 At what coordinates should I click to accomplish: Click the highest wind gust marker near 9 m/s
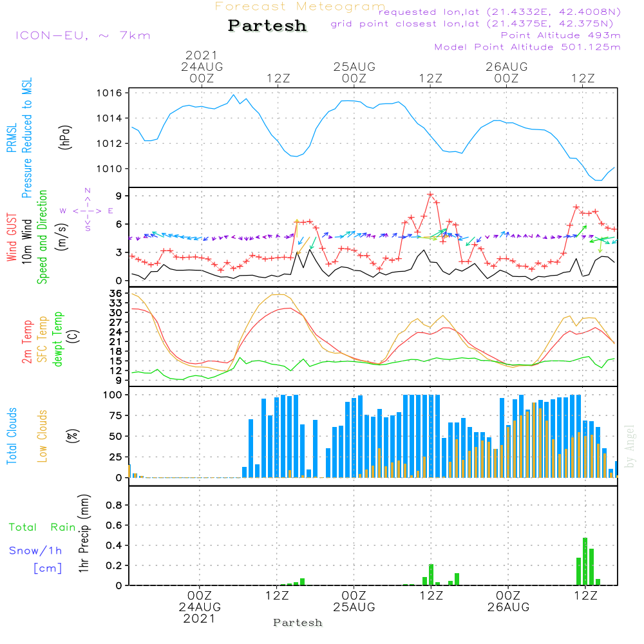(430, 194)
